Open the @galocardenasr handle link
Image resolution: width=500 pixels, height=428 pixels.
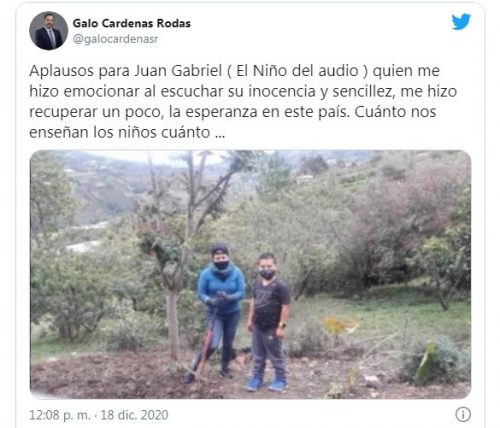point(115,39)
